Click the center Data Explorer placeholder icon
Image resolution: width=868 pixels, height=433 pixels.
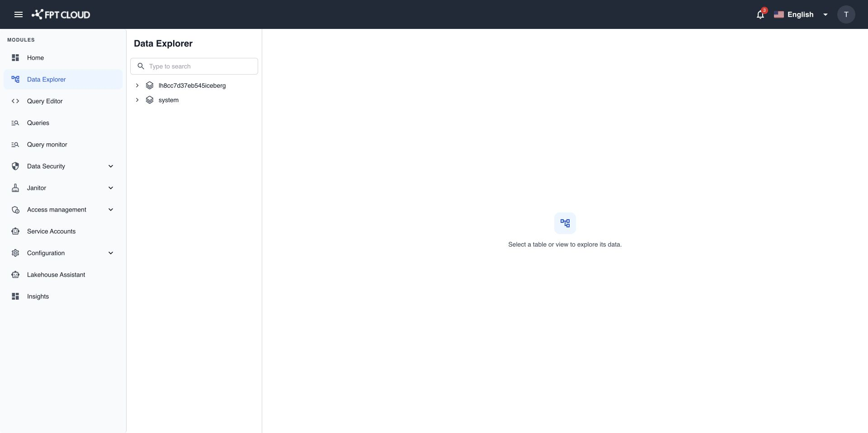565,223
